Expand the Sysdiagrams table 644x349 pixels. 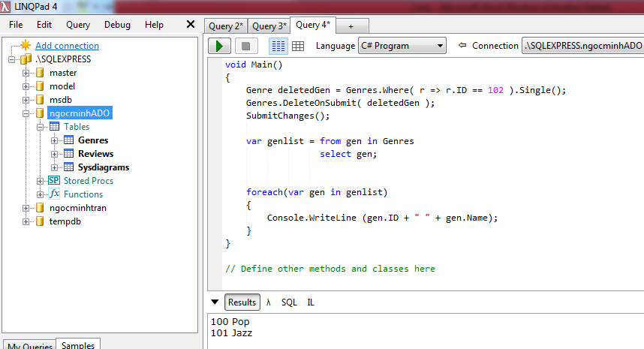click(x=54, y=167)
